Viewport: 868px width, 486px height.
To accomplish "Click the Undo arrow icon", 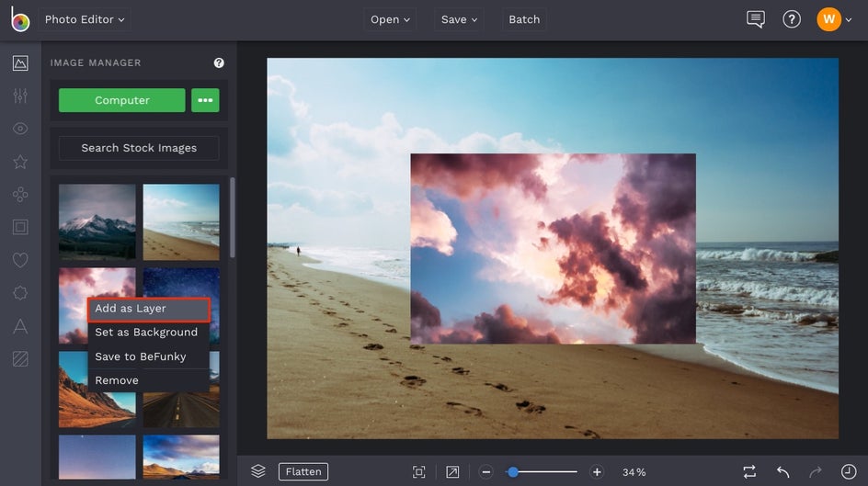I will click(782, 471).
